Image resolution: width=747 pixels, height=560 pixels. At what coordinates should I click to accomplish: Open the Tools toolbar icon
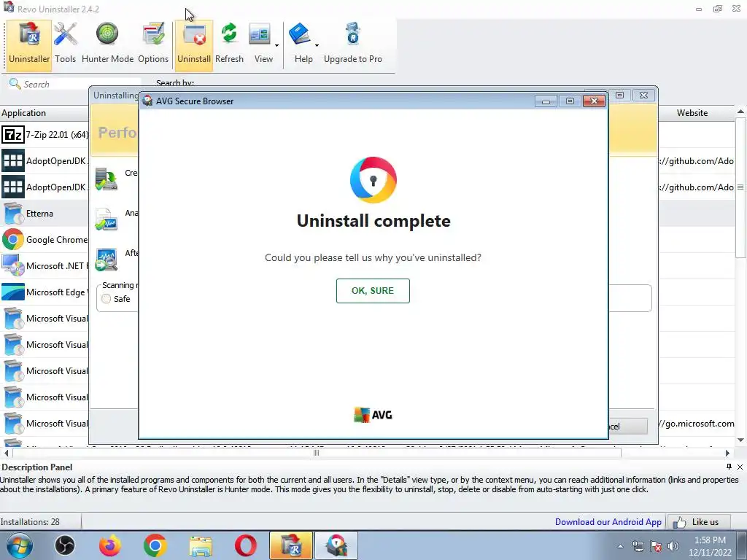(x=65, y=43)
